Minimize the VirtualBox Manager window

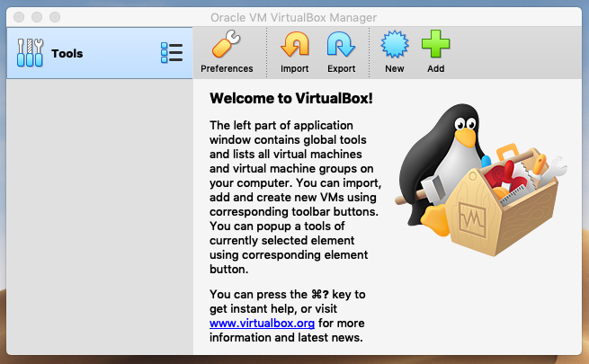point(37,17)
